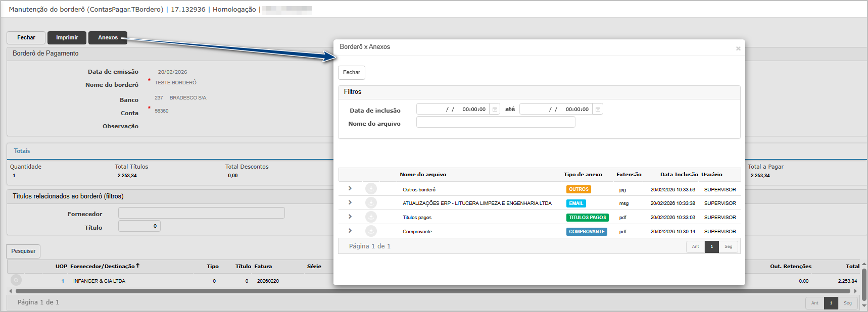The height and width of the screenshot is (312, 868).
Task: Click the Pesquisar button
Action: point(23,251)
